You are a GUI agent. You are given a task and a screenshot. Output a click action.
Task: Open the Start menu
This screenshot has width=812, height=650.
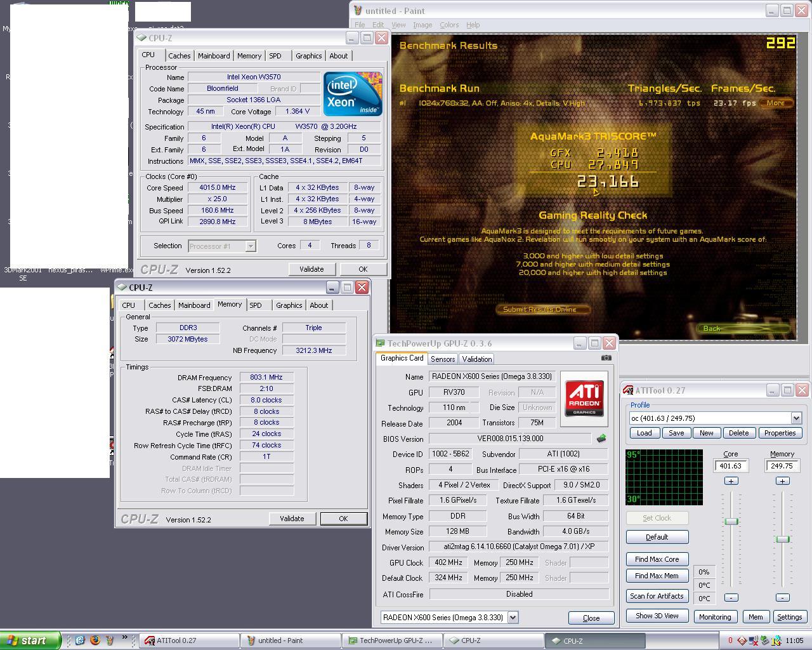pyautogui.click(x=30, y=640)
